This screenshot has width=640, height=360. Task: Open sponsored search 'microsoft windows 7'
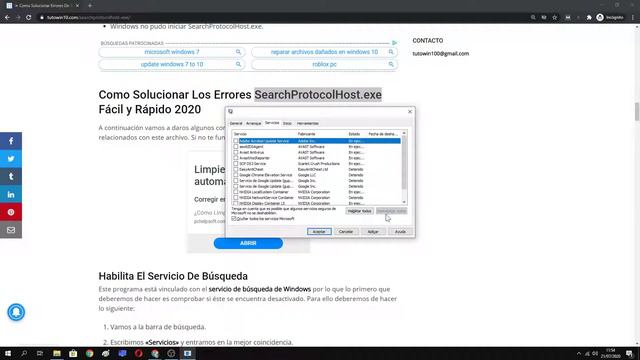172,52
